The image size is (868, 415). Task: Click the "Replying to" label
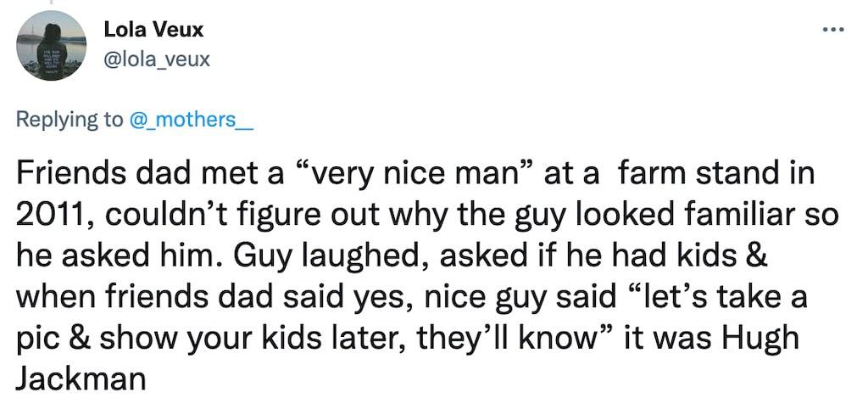pyautogui.click(x=70, y=119)
